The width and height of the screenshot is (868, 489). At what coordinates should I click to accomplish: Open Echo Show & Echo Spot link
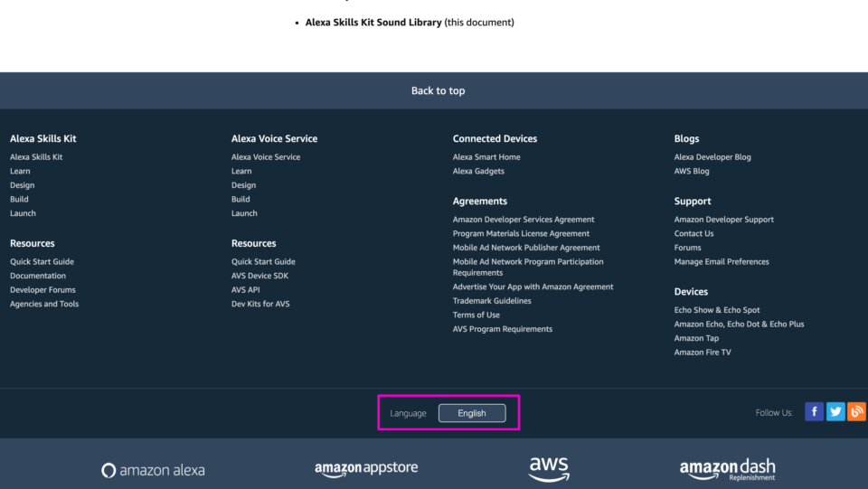pos(717,310)
